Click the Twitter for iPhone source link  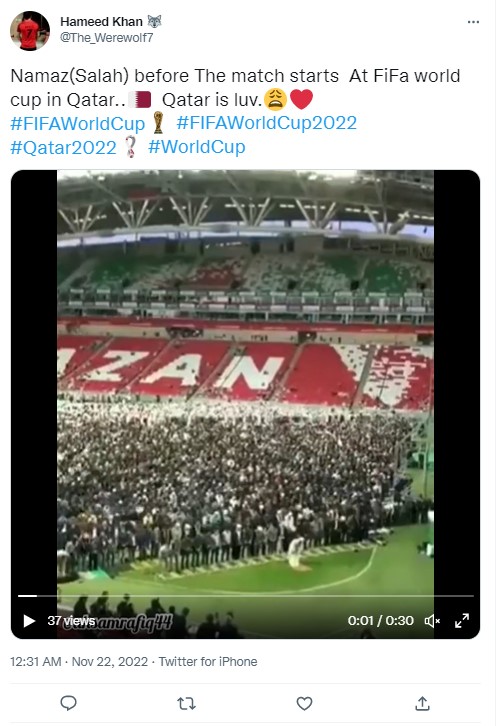pos(208,662)
